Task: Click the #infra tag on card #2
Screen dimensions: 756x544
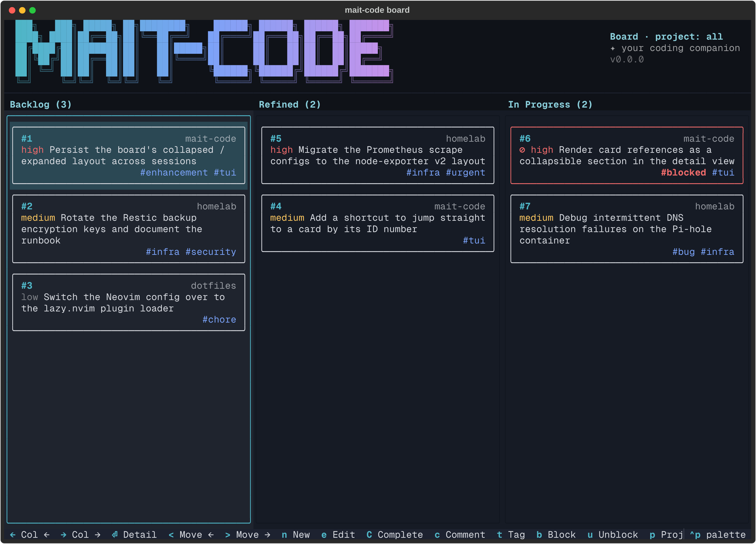Action: (163, 252)
